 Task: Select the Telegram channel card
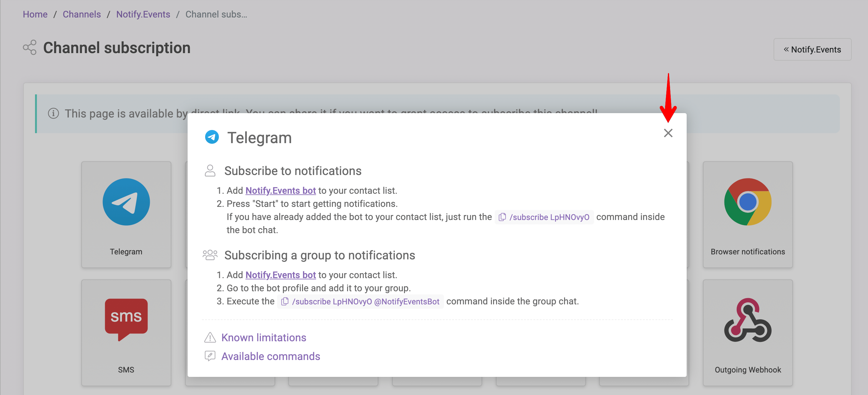126,214
